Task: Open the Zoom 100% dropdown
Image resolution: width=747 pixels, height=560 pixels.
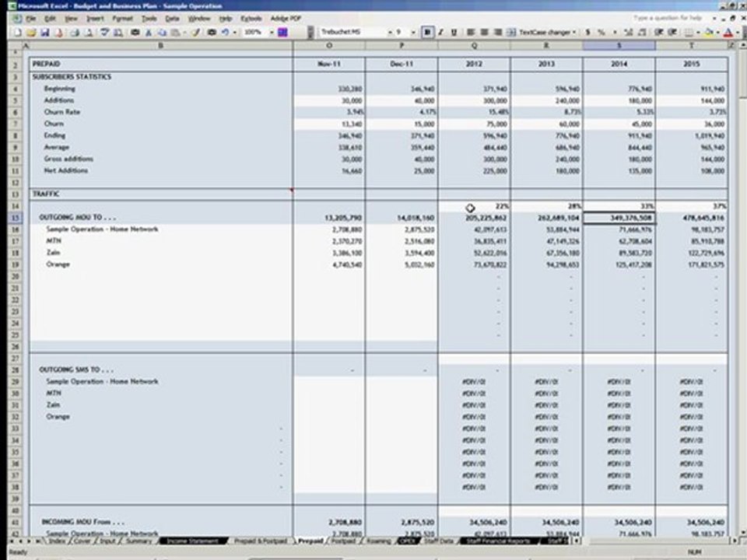Action: [x=272, y=33]
